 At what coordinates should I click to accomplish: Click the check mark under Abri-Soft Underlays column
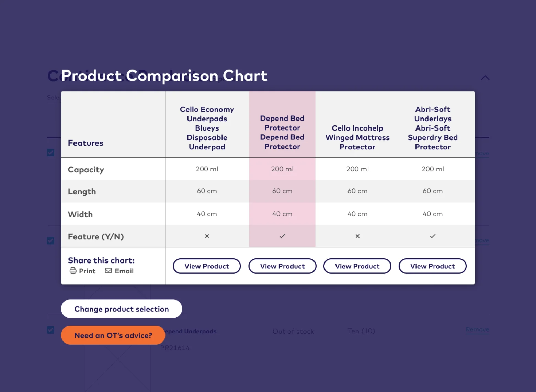(x=433, y=236)
